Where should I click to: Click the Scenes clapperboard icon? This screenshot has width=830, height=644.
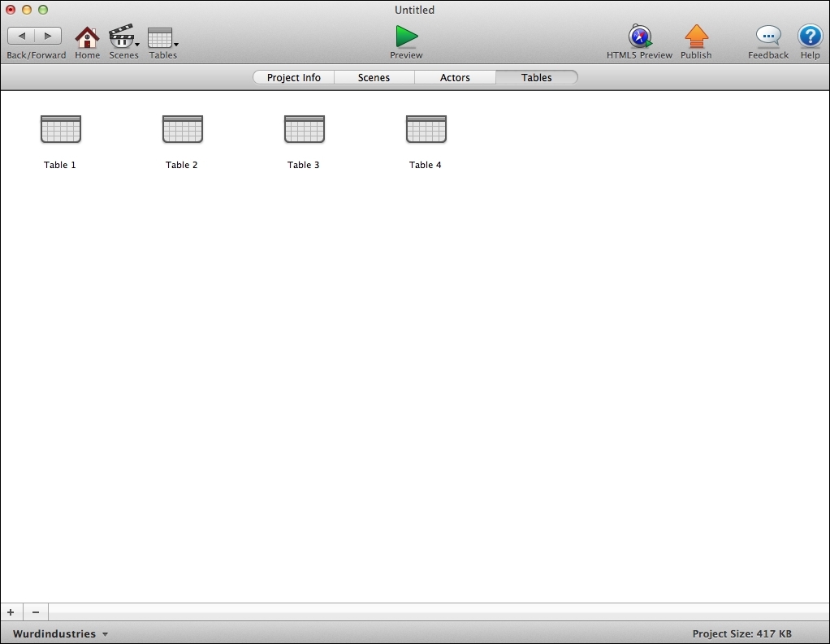(121, 36)
